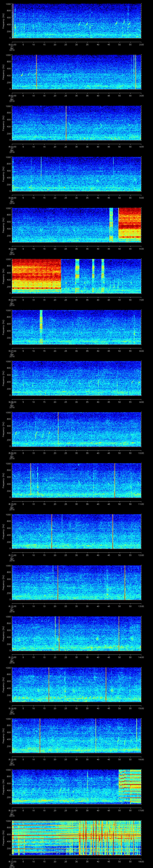Select red transient line in 8:03:00 spectrogram
This screenshot has width=153, height=868.
pos(66,123)
